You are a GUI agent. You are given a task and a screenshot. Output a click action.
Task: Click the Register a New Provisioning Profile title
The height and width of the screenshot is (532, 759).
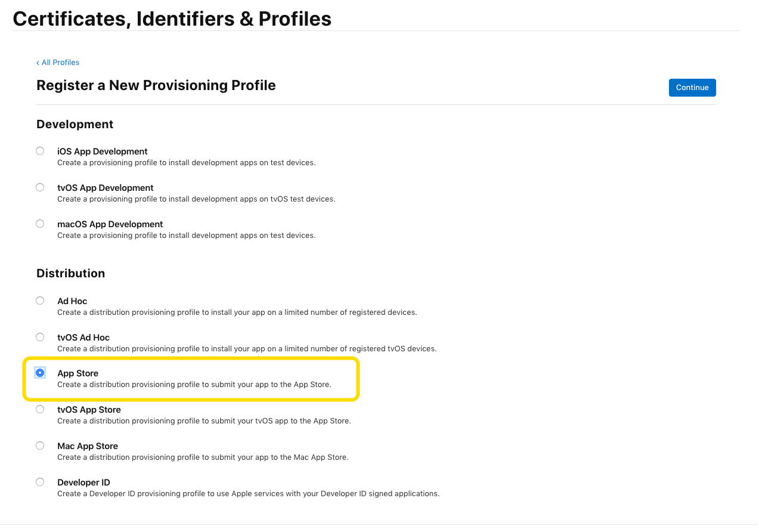click(x=156, y=85)
